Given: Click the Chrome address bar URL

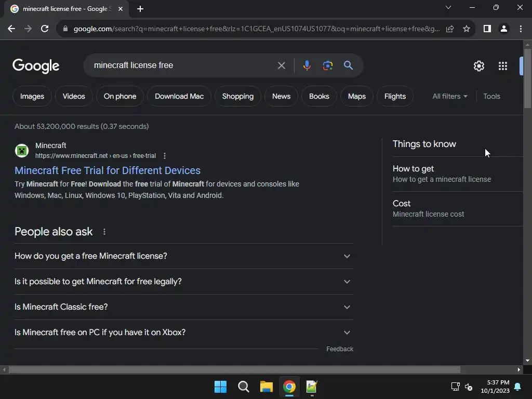Looking at the screenshot, I should (x=257, y=29).
